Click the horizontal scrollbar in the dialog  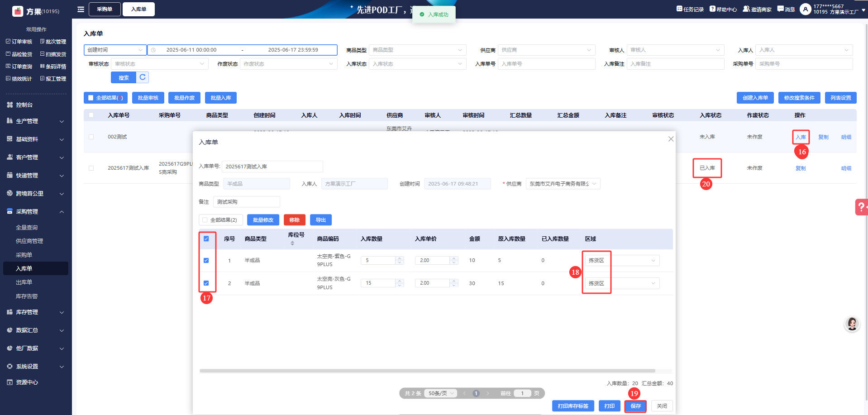pyautogui.click(x=427, y=371)
